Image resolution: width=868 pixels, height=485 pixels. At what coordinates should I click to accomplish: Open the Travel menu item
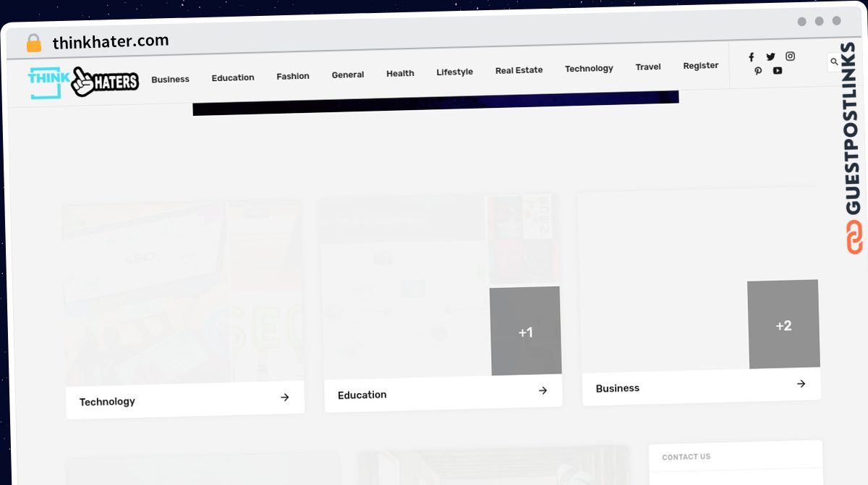(648, 67)
